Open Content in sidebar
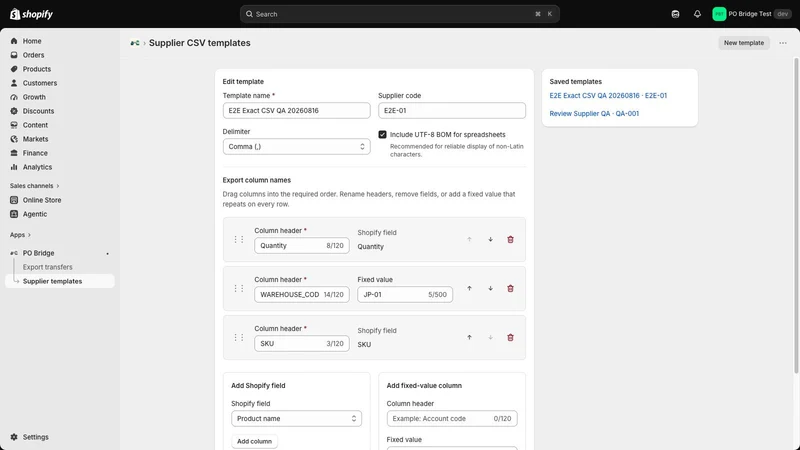Screen dimensions: 800x450 tap(35, 125)
